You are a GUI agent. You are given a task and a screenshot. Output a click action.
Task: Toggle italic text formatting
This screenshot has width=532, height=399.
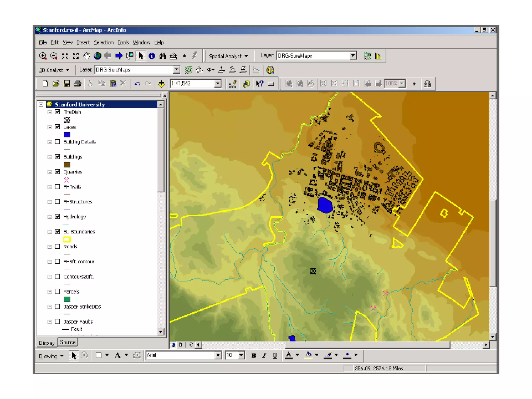tap(264, 356)
